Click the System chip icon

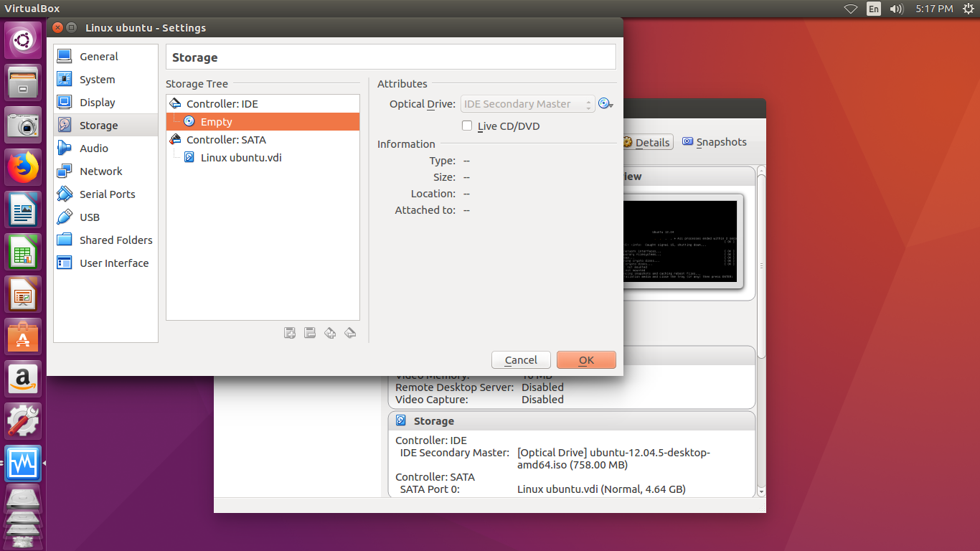(x=65, y=79)
